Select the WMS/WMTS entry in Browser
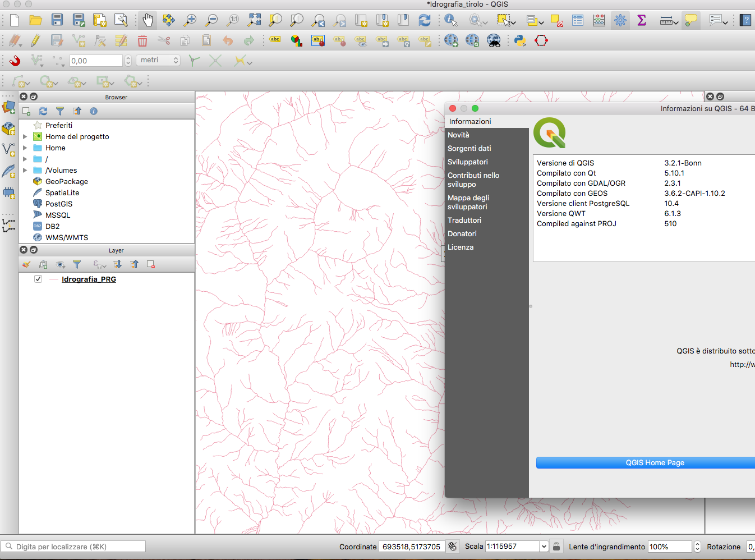Viewport: 755px width, 560px height. click(67, 237)
